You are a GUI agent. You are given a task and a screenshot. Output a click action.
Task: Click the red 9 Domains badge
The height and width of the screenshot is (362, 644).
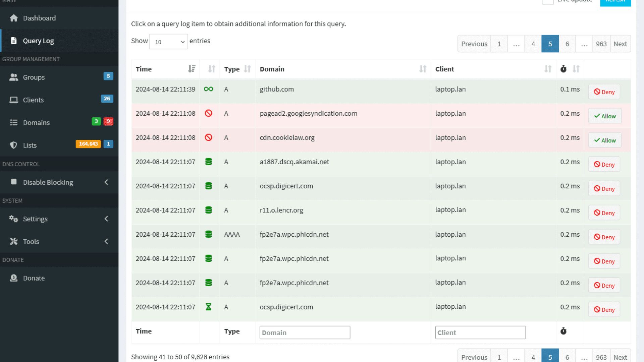click(108, 121)
